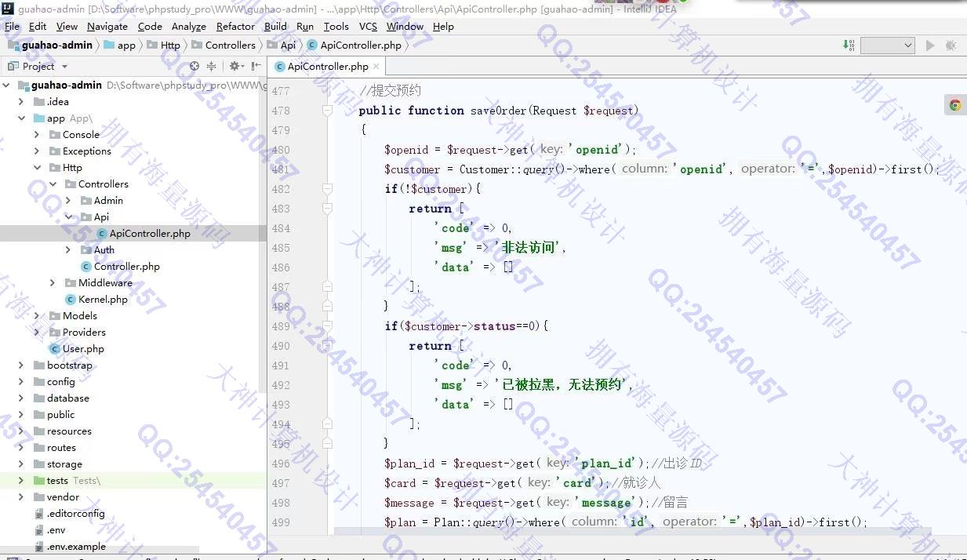Select the ApiController.php editor tab
Image resolution: width=967 pixels, height=560 pixels.
(x=327, y=67)
